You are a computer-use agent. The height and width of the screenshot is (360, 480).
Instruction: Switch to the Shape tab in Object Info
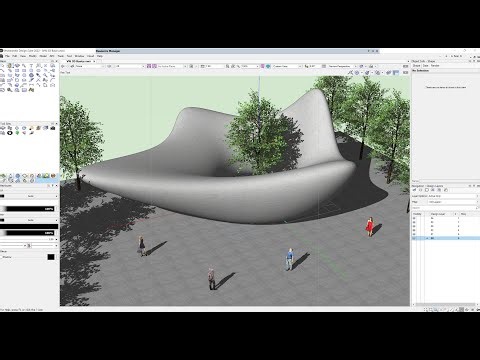pos(417,66)
